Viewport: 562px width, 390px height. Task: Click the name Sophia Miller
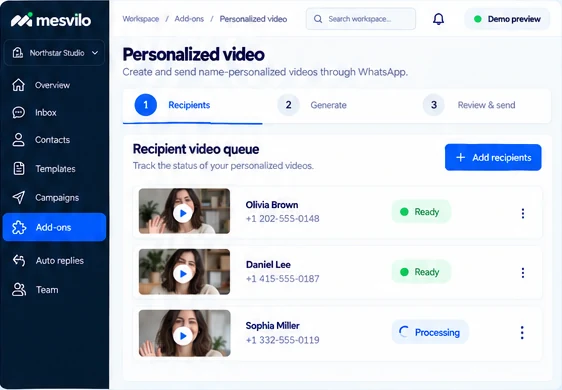[x=272, y=325]
